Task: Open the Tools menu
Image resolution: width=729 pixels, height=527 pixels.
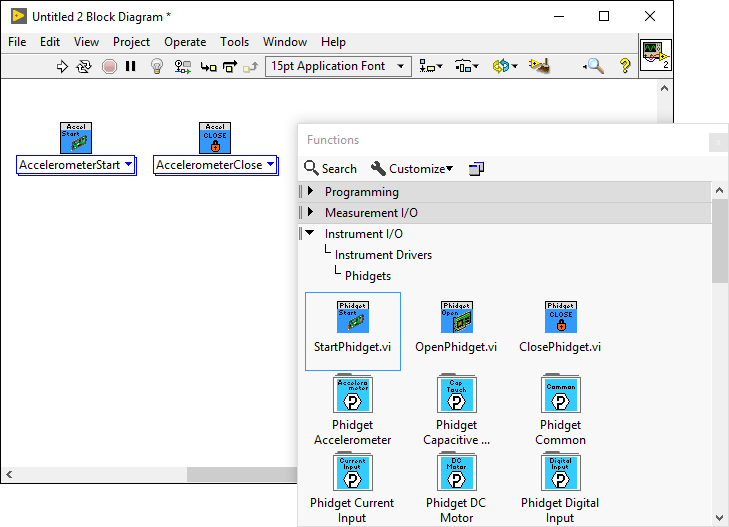Action: [x=234, y=42]
